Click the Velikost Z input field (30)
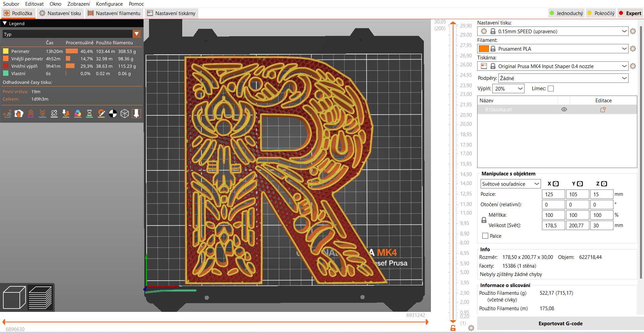The height and width of the screenshot is (333, 644). coord(602,225)
